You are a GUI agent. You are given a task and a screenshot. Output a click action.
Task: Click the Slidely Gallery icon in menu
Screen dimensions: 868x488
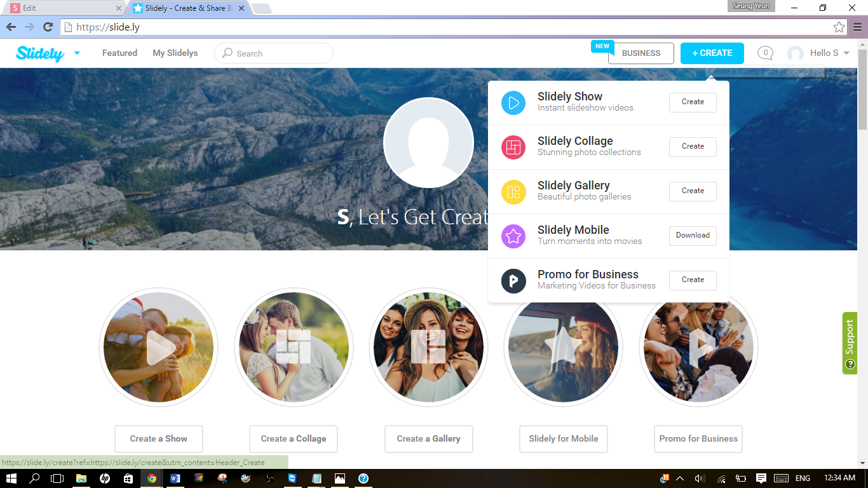coord(513,192)
